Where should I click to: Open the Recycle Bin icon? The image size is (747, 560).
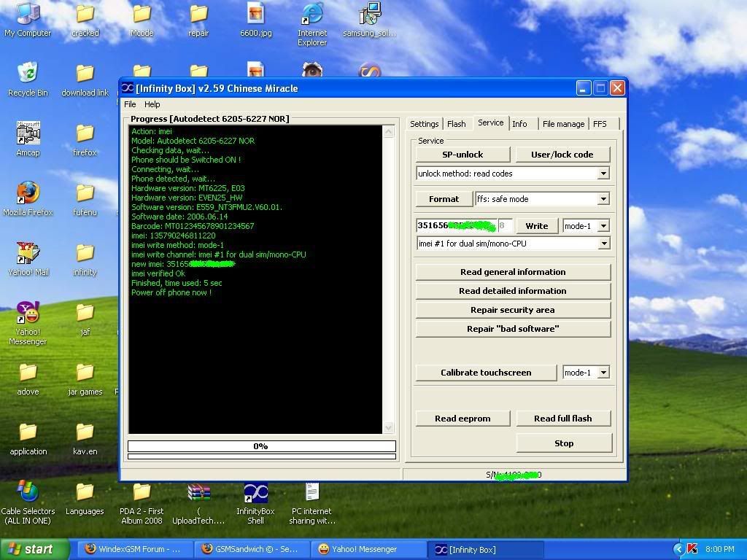28,79
